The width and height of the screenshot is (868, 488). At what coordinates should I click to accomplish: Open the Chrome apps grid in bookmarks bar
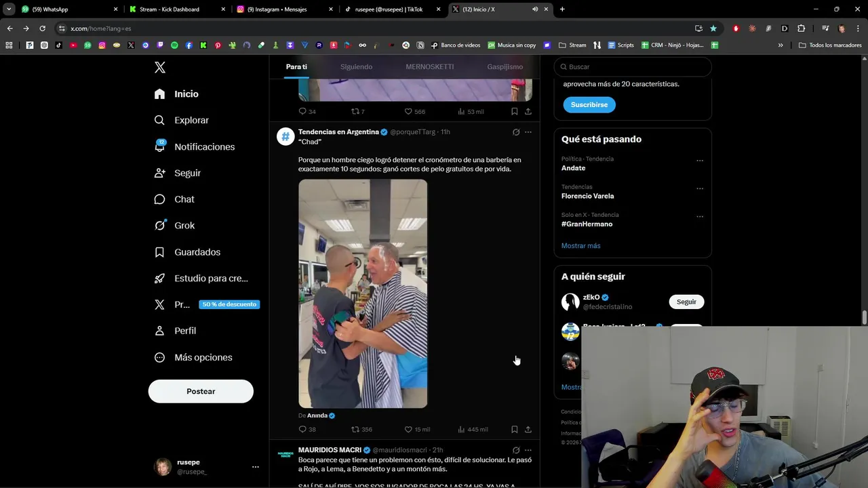(9, 45)
